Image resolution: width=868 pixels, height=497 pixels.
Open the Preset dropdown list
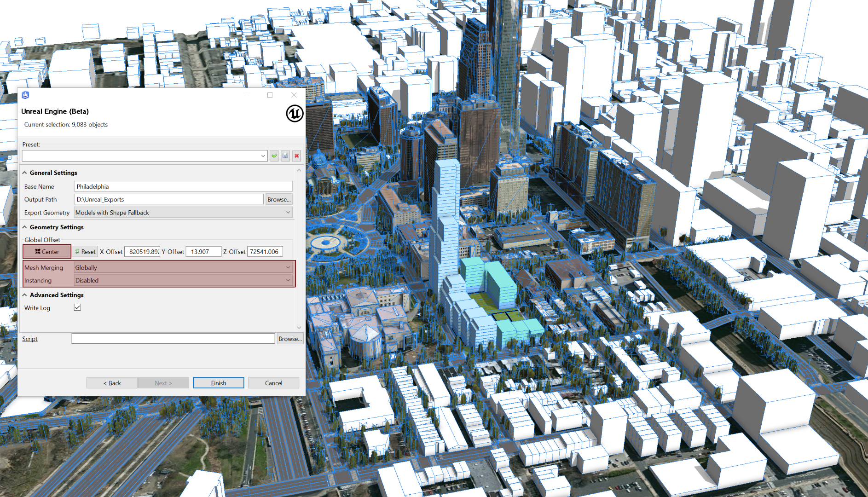(263, 156)
